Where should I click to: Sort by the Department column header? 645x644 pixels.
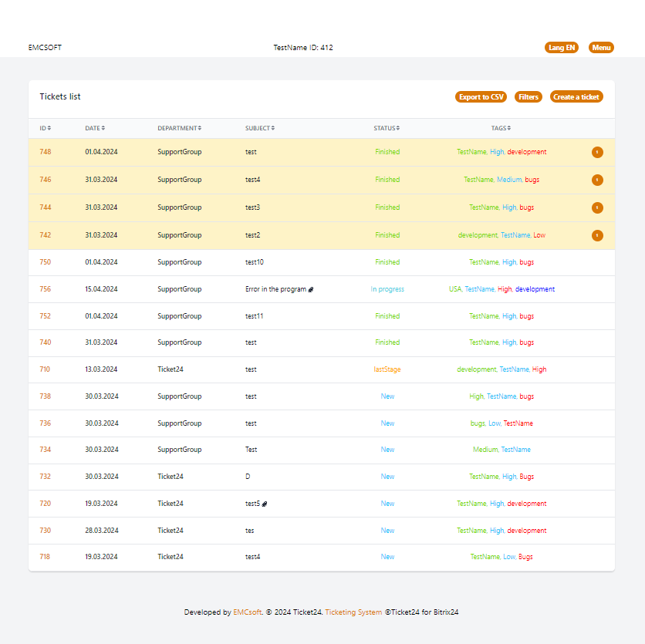coord(179,128)
